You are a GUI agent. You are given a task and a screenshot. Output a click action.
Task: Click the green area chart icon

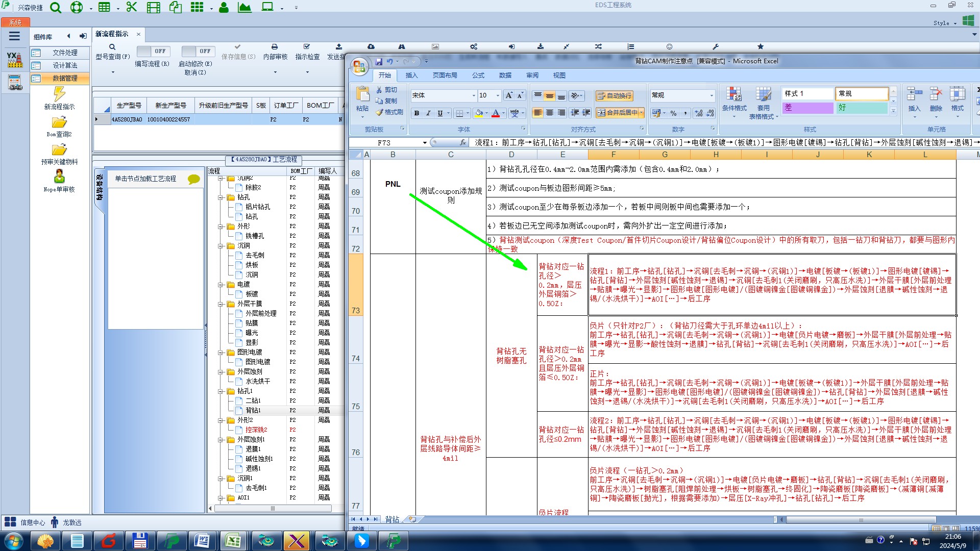pos(244,7)
